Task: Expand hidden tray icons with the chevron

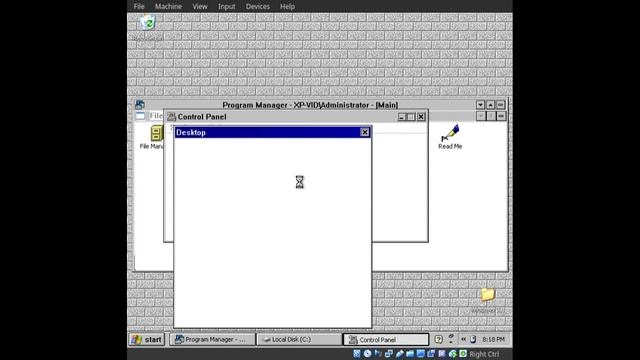Action: (463, 339)
